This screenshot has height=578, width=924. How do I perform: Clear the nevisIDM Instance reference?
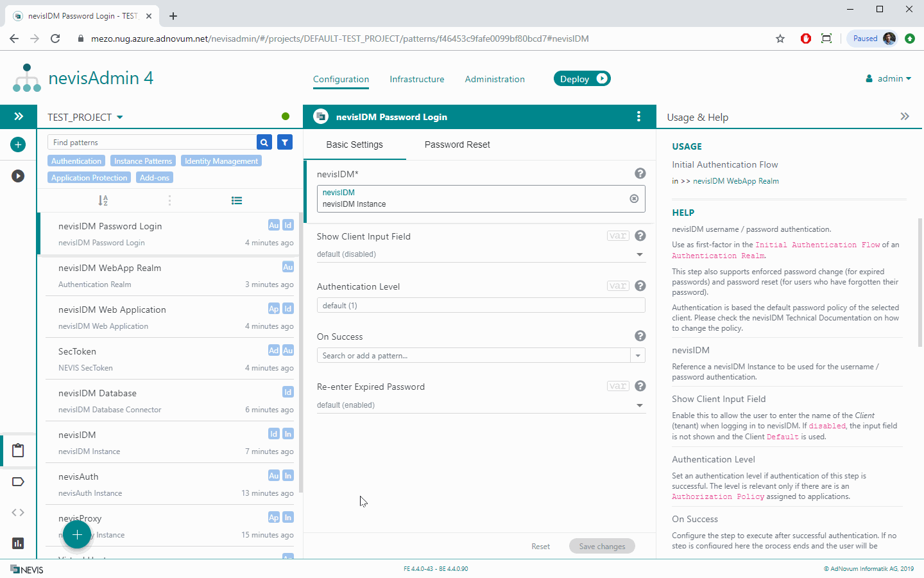click(634, 198)
